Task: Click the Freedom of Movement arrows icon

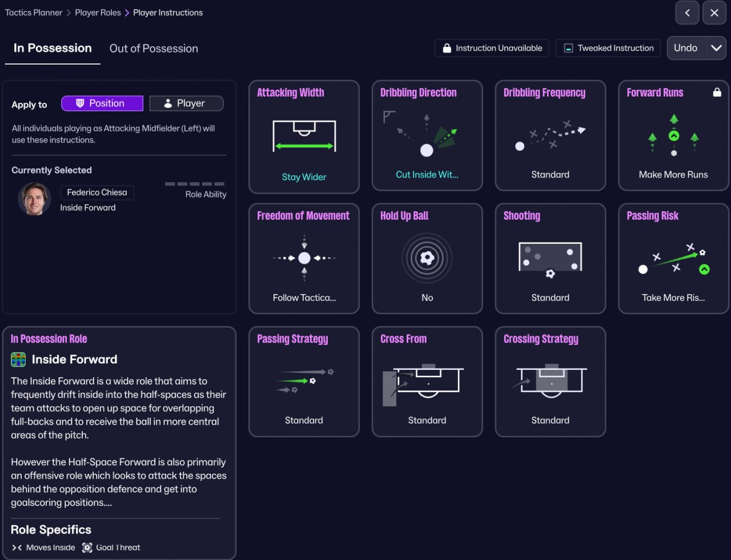Action: click(x=304, y=258)
